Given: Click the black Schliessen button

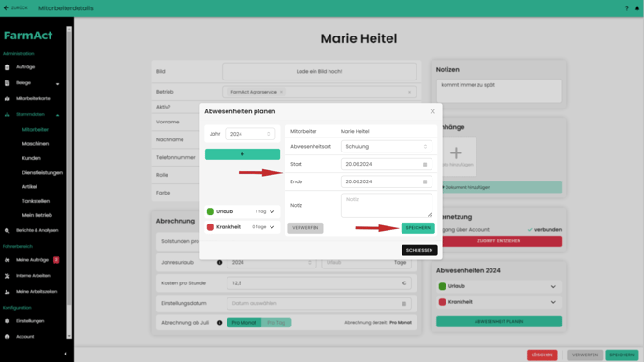Looking at the screenshot, I should tap(419, 251).
